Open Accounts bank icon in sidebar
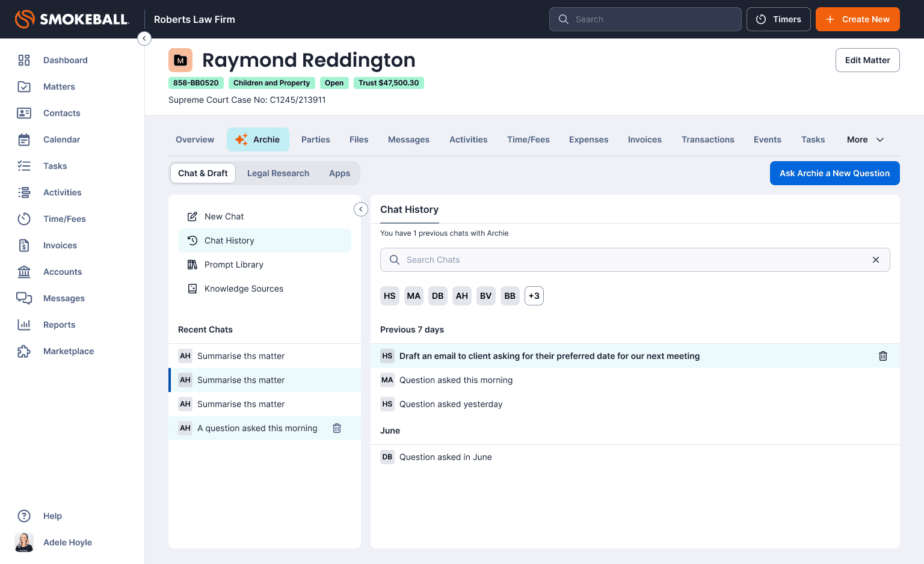This screenshot has width=924, height=564. point(24,272)
